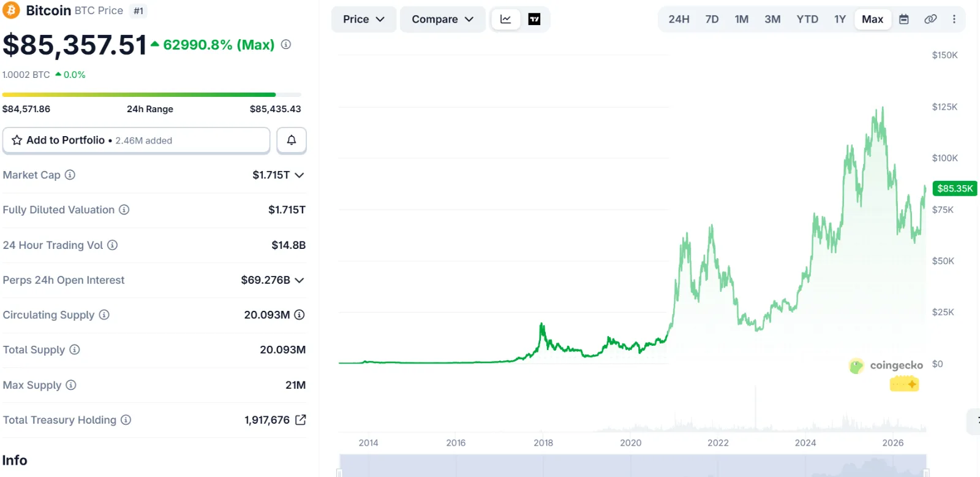This screenshot has width=980, height=477.
Task: Select 1Y chart range
Action: [x=840, y=19]
